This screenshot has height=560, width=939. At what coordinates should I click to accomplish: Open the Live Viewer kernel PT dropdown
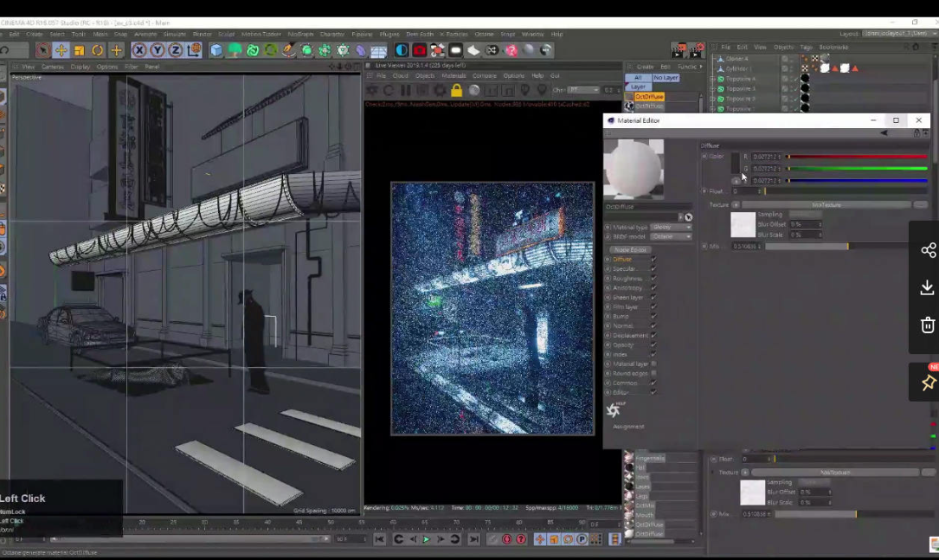pos(583,90)
